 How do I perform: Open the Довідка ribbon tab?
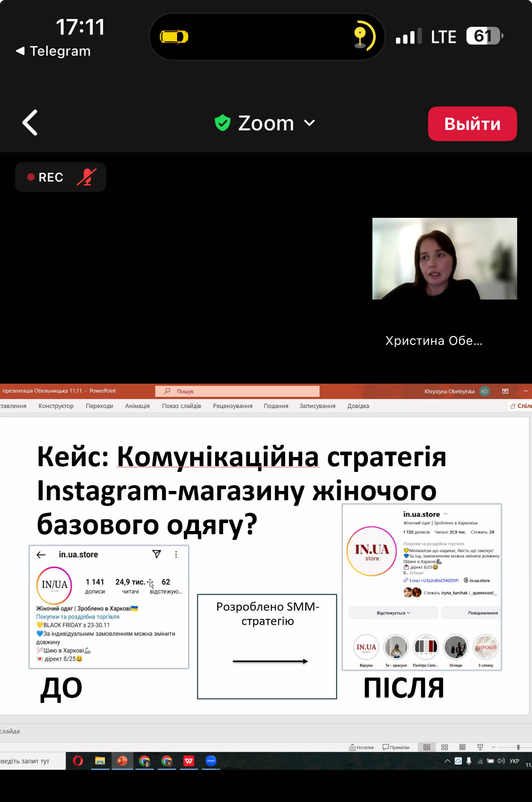point(358,406)
